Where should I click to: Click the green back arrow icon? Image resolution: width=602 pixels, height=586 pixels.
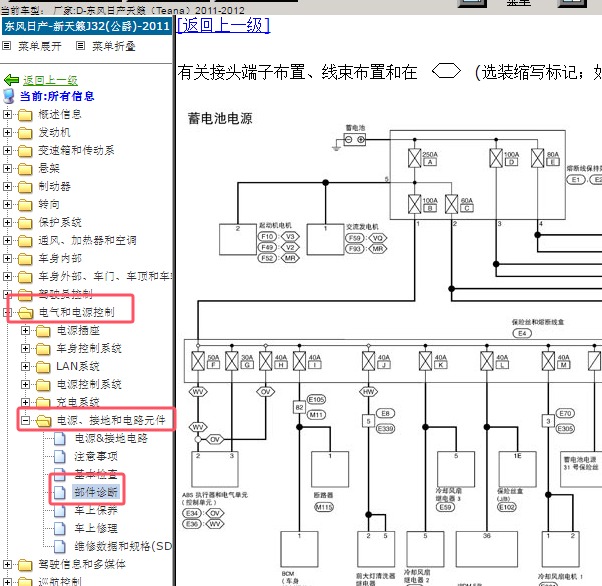[11, 80]
